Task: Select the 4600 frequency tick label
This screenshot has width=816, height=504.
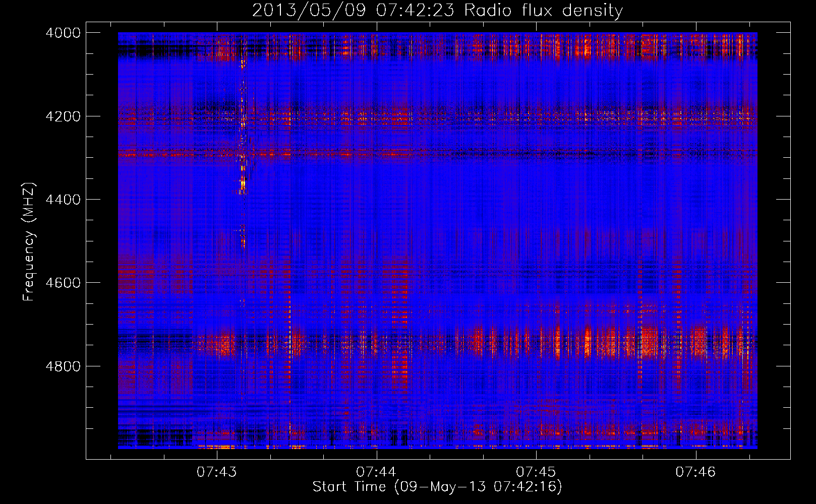Action: pyautogui.click(x=63, y=283)
